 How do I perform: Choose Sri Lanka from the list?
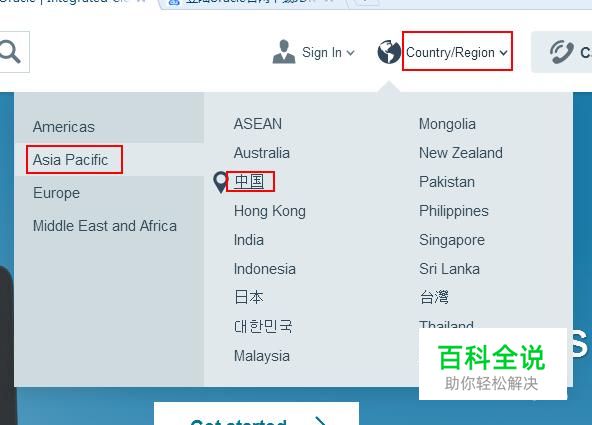coord(450,269)
